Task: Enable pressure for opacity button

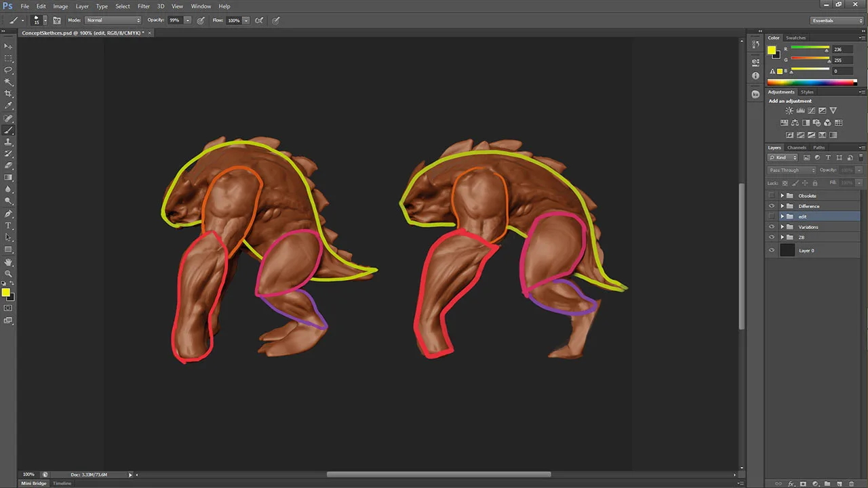Action: coord(201,20)
